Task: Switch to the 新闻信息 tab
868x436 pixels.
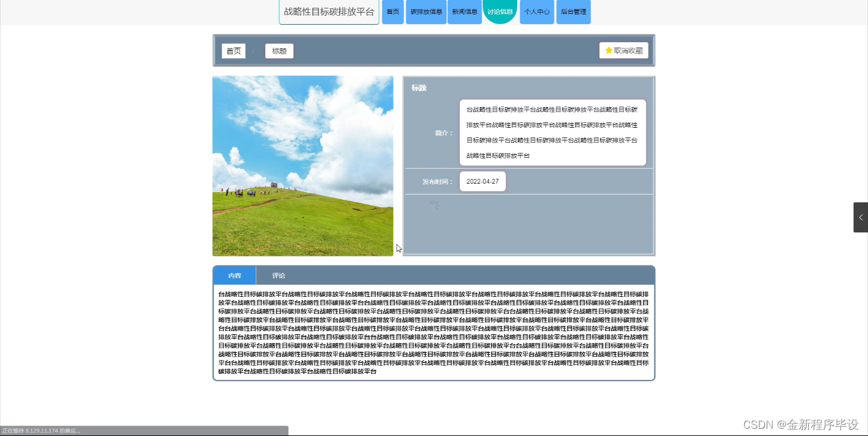Action: tap(464, 11)
